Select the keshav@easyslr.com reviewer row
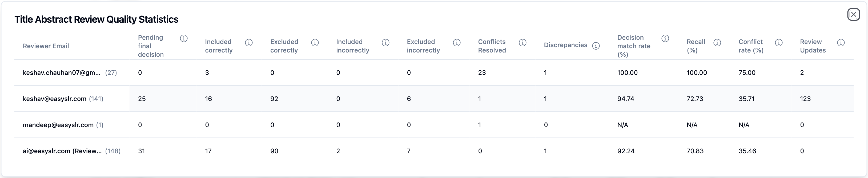 pos(55,99)
